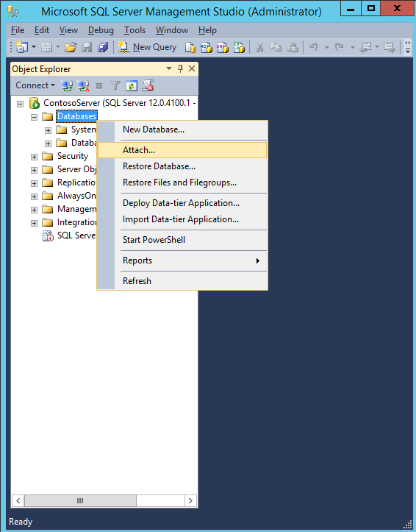Click the Cut scissors icon
Image resolution: width=416 pixels, height=532 pixels.
pos(260,47)
